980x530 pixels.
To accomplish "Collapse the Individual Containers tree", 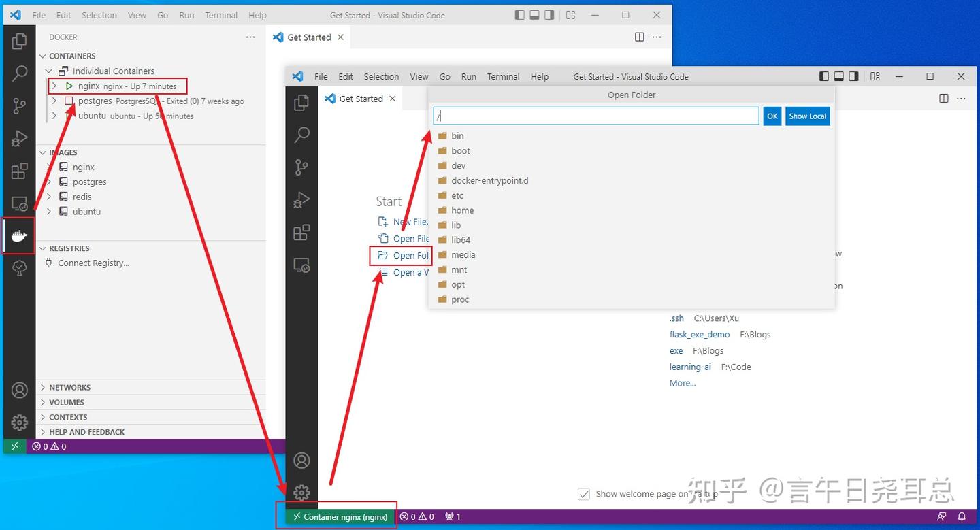I will click(48, 70).
